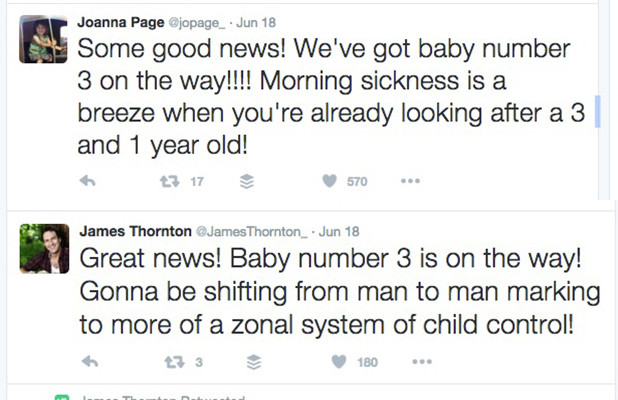Click the Joanna Page display name
The height and width of the screenshot is (400, 618).
click(121, 22)
